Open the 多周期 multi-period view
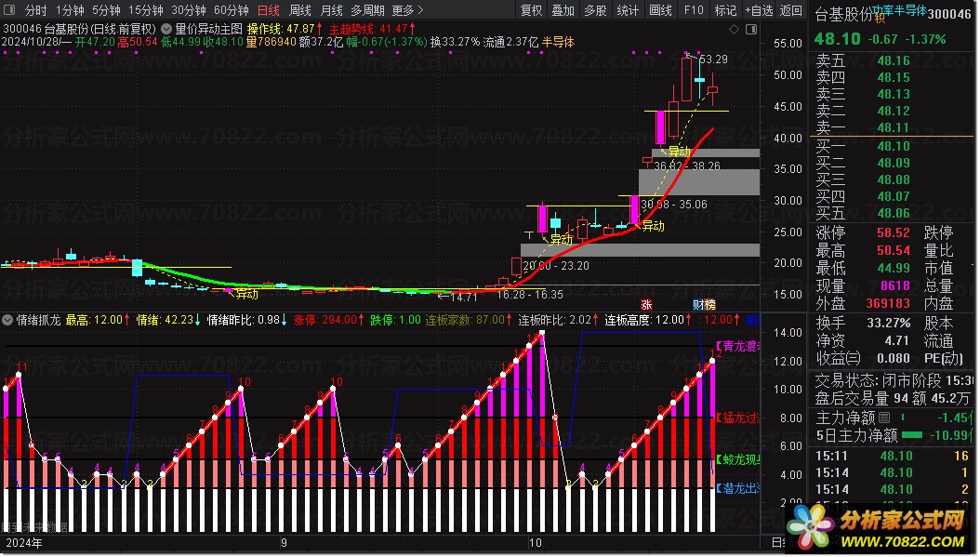Viewport: 980px width, 557px height. point(367,10)
